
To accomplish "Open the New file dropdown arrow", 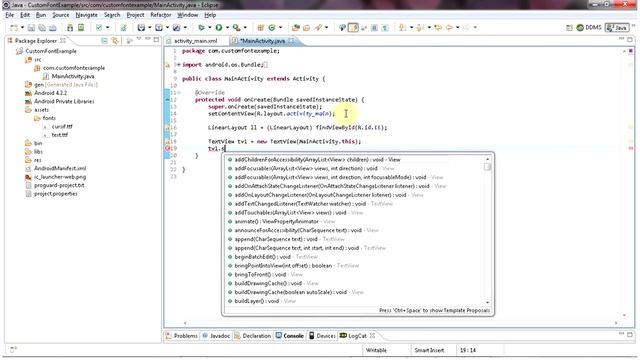I will click(x=22, y=28).
